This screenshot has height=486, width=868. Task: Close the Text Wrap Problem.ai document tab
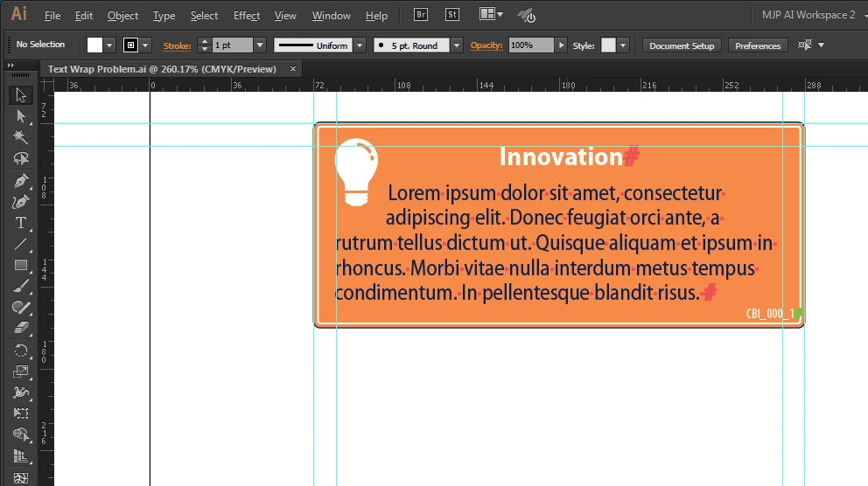click(x=293, y=68)
